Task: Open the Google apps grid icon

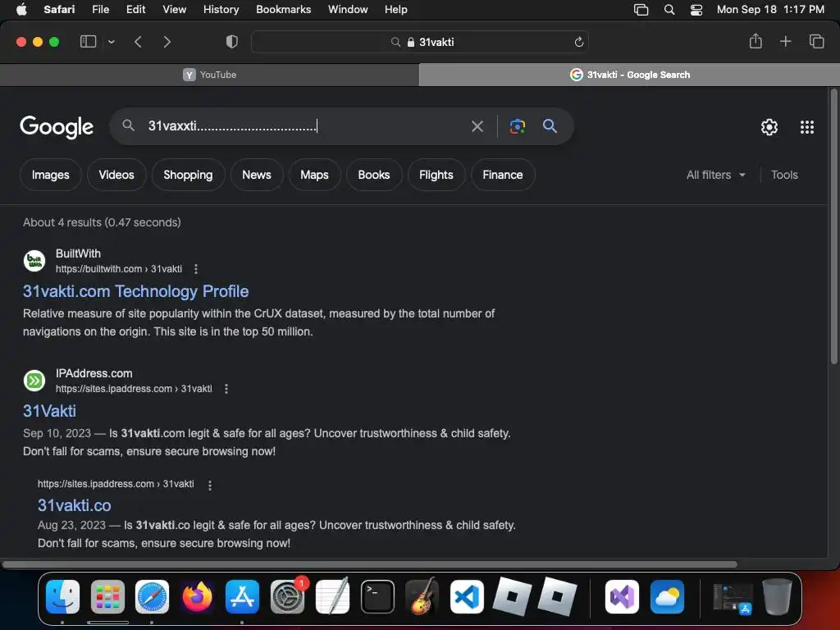Action: point(807,127)
